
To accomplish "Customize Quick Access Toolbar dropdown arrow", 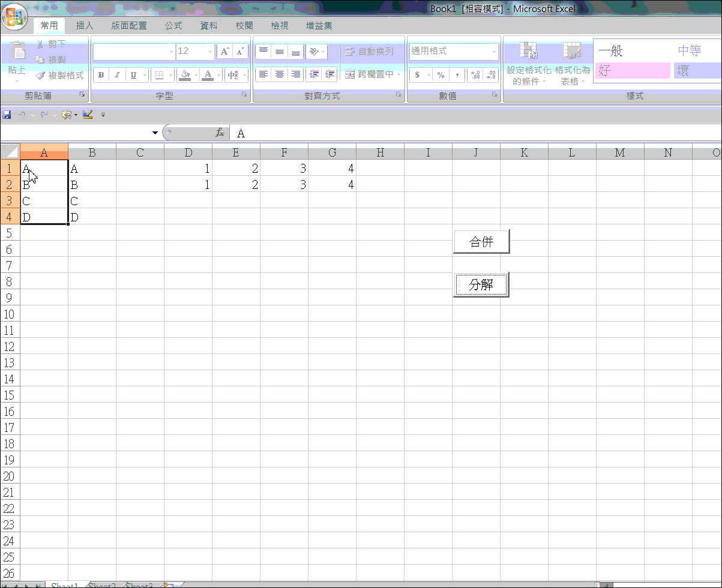I will coord(103,114).
